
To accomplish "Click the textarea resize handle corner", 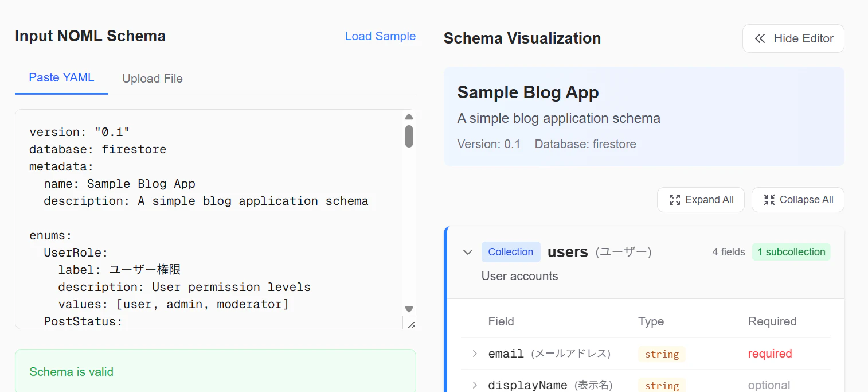I will [x=410, y=324].
